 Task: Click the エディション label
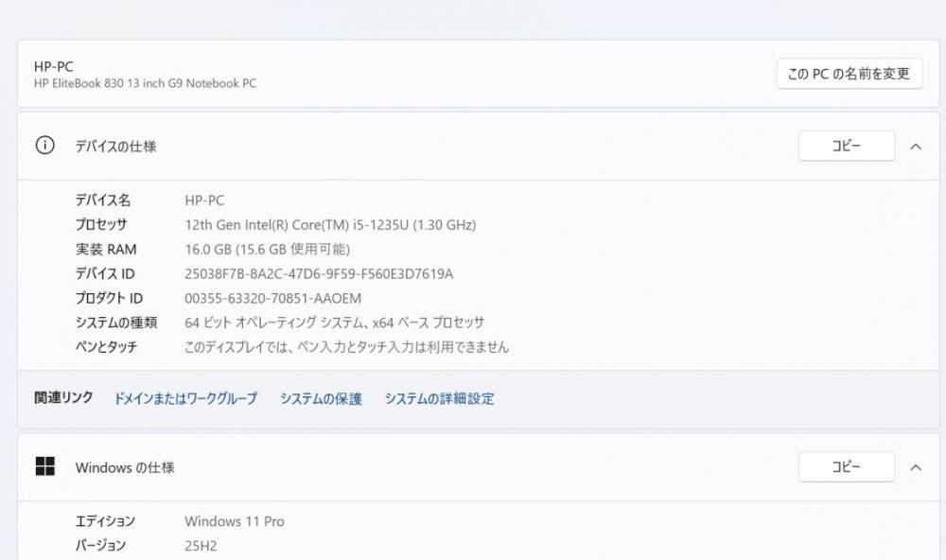pyautogui.click(x=105, y=521)
